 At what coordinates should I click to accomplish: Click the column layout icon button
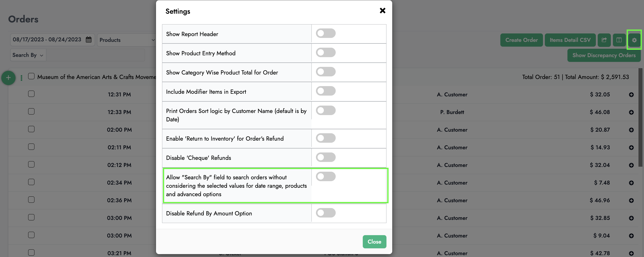point(619,40)
